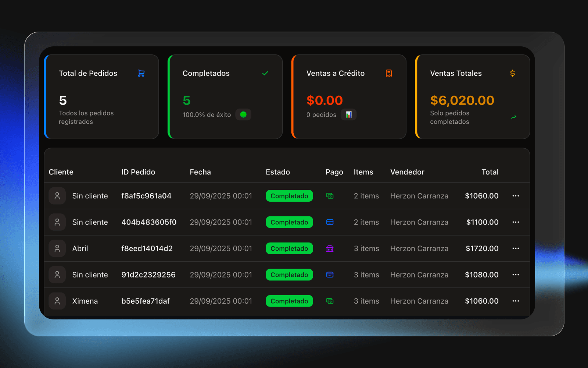
Task: Click the green trending-up arrow in Ventas Totales
Action: pyautogui.click(x=514, y=117)
